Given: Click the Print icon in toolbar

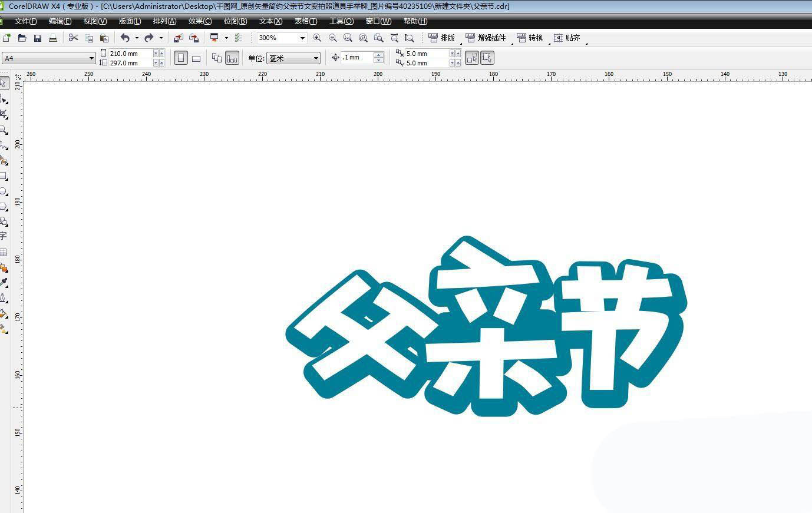Looking at the screenshot, I should pos(53,38).
